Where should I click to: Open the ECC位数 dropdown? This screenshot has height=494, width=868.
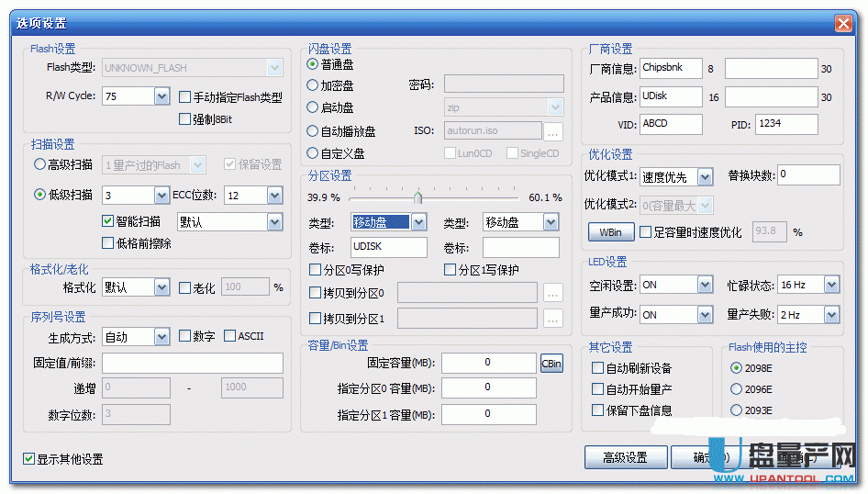tap(274, 195)
